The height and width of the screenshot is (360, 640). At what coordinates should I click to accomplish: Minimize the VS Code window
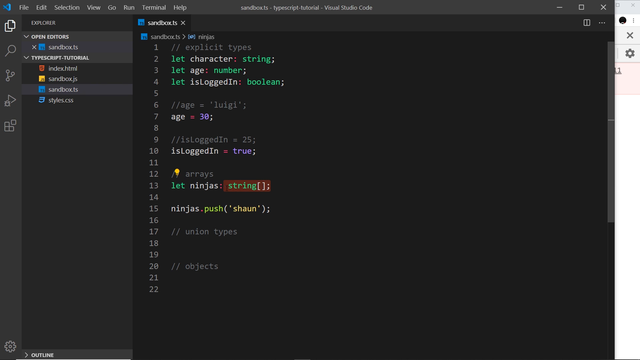click(x=560, y=7)
